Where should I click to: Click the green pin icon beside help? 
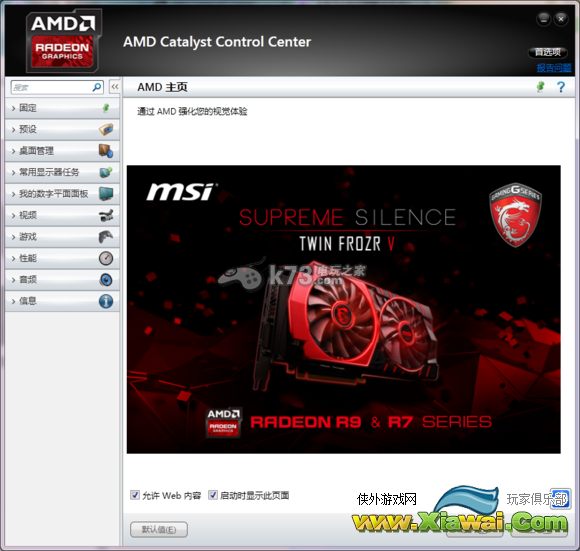coord(540,87)
